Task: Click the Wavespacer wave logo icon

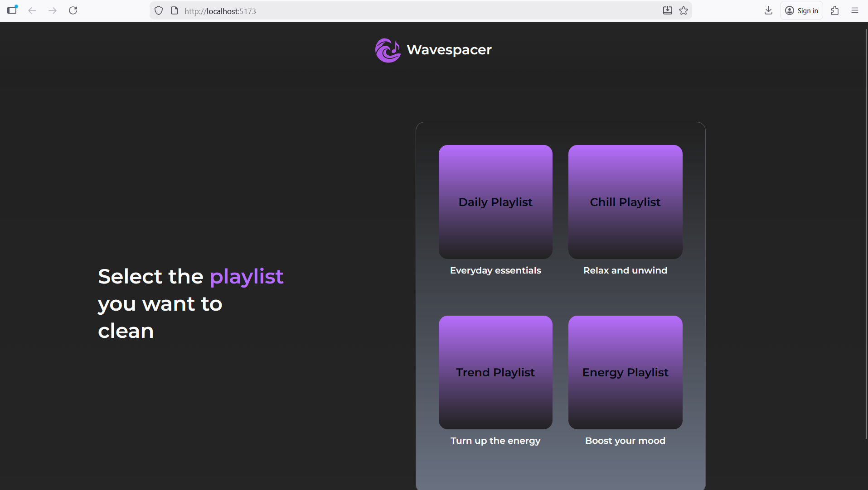Action: [388, 50]
